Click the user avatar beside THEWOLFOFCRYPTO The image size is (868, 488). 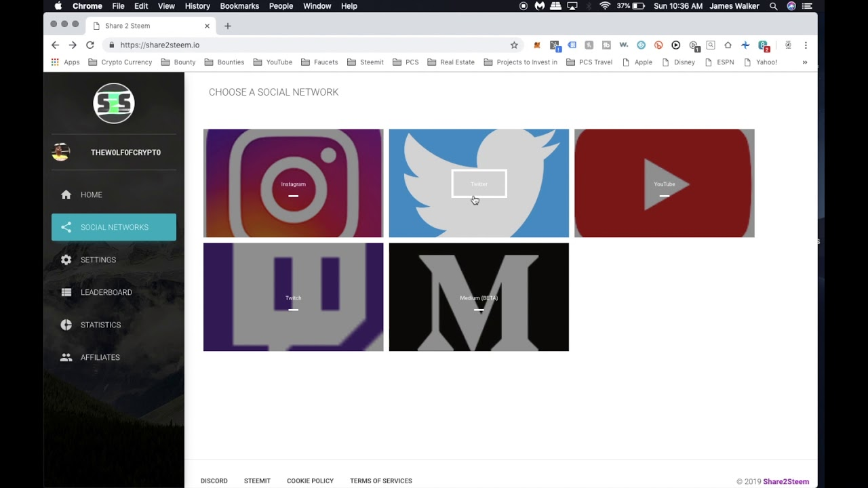pos(61,152)
